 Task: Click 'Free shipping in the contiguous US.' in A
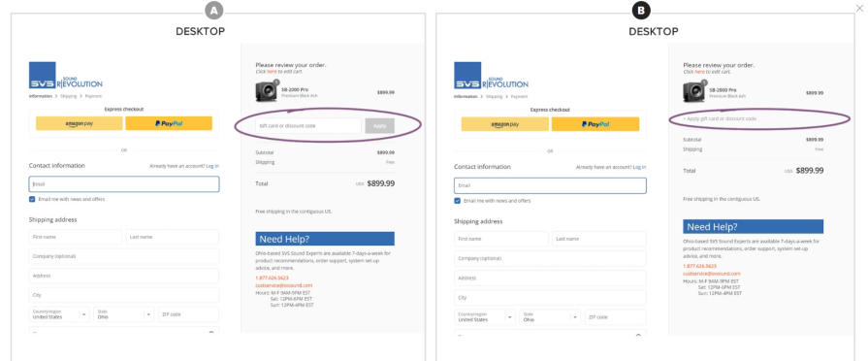point(294,212)
